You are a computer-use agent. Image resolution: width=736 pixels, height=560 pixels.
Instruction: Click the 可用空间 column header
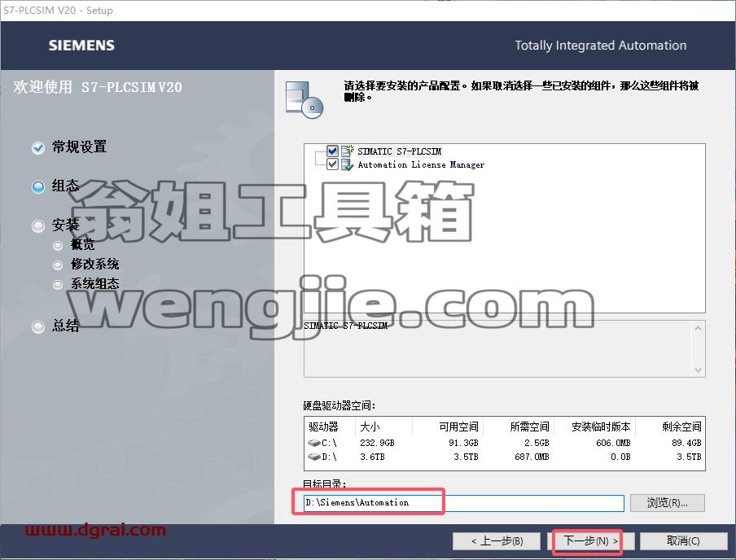click(x=448, y=427)
